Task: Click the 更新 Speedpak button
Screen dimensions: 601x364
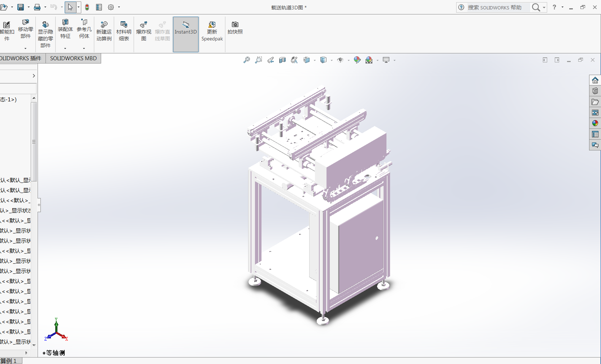Action: click(212, 31)
